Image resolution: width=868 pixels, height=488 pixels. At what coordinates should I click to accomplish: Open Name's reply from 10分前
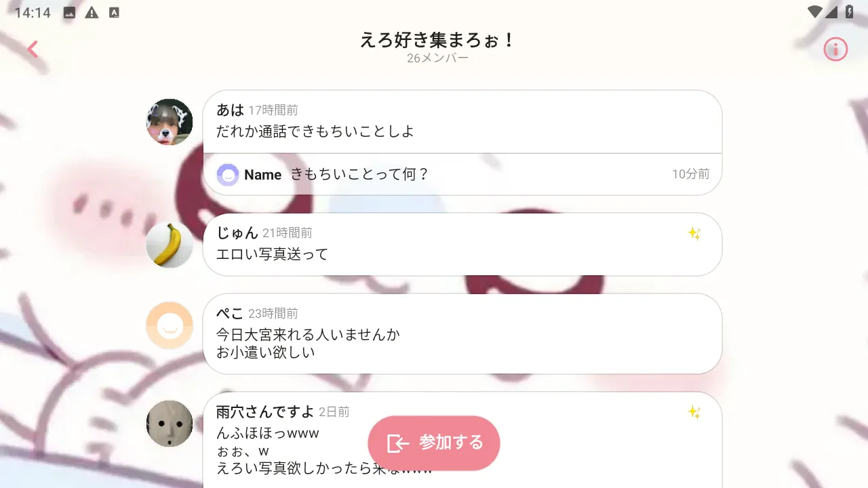462,175
